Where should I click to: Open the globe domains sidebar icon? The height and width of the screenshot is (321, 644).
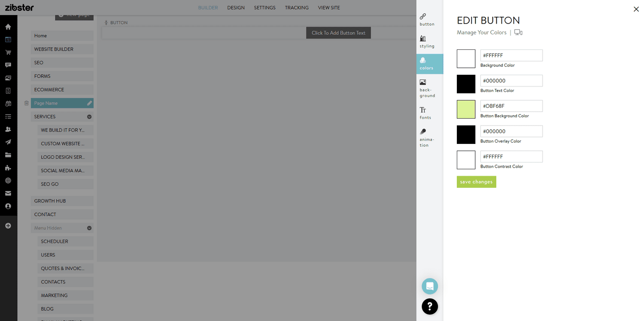[8, 180]
